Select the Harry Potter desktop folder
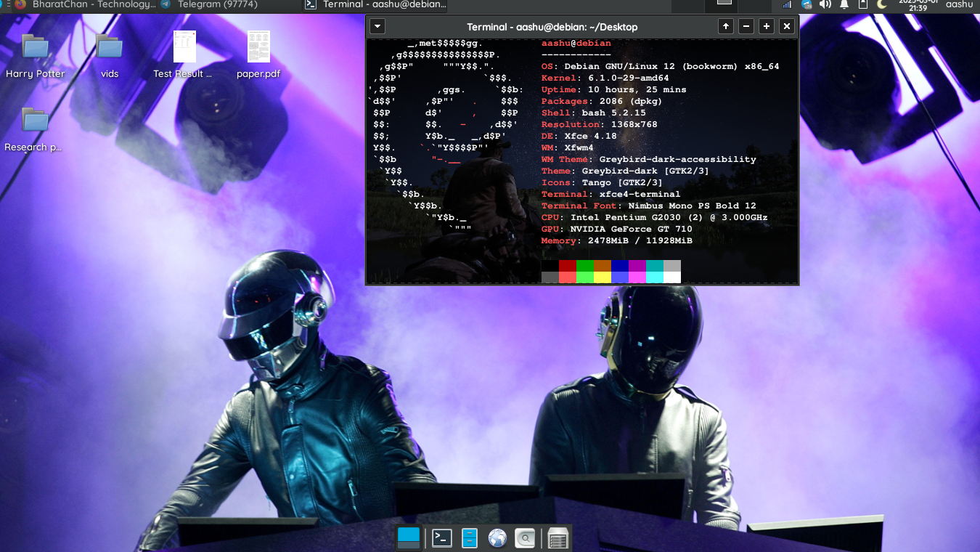Screen dimensions: 980x552 (35, 54)
